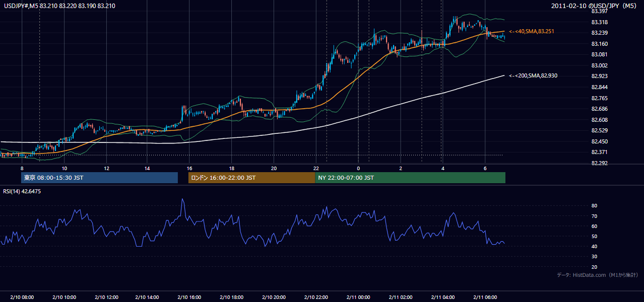Click the bottom time label 2/11 02:00
644x302 pixels.
click(401, 297)
